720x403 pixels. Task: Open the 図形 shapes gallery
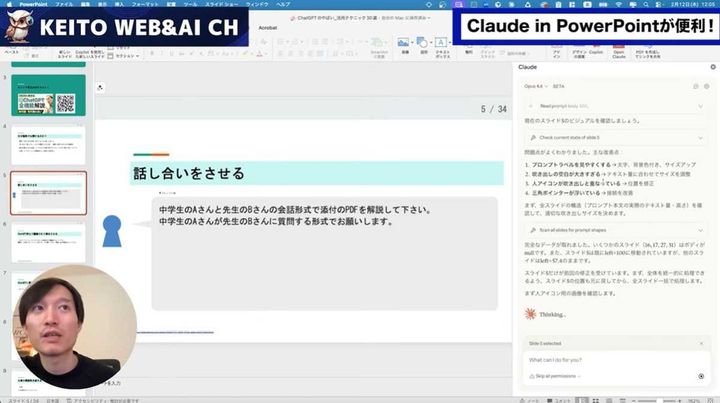422,46
